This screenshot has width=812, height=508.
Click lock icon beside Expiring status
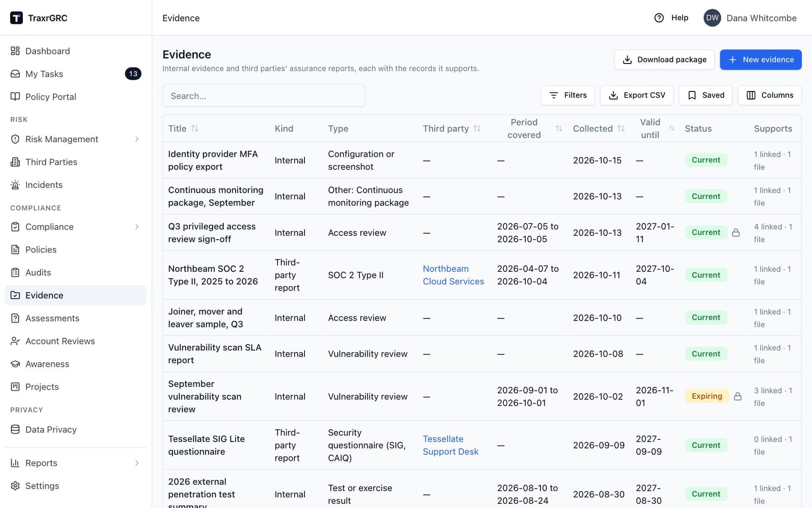pyautogui.click(x=738, y=396)
